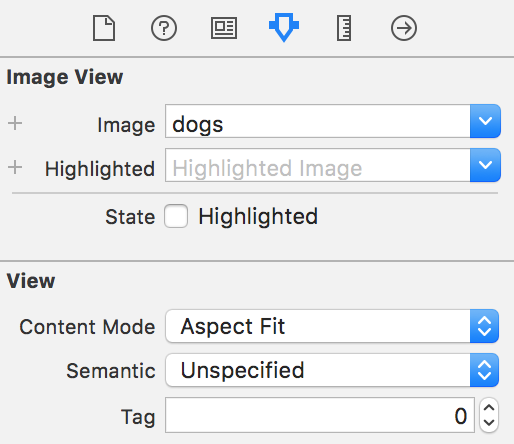Click the Tag value field
The height and width of the screenshot is (444, 514).
[x=320, y=415]
